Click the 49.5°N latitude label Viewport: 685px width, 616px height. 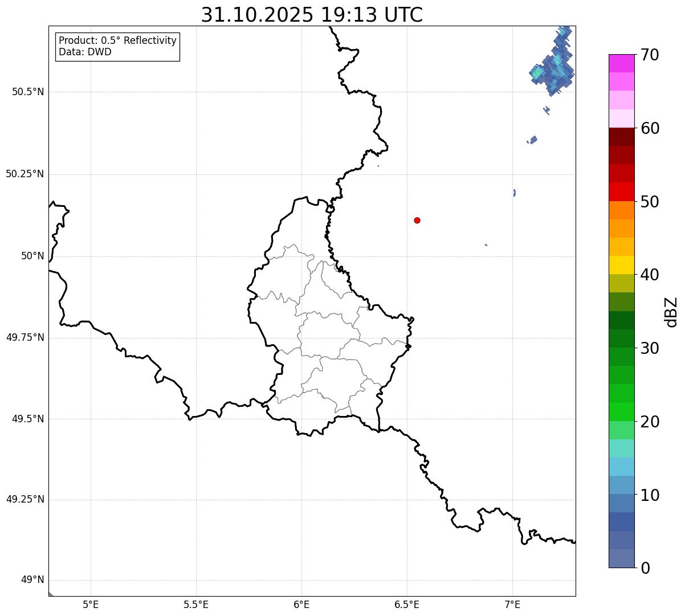tap(28, 419)
